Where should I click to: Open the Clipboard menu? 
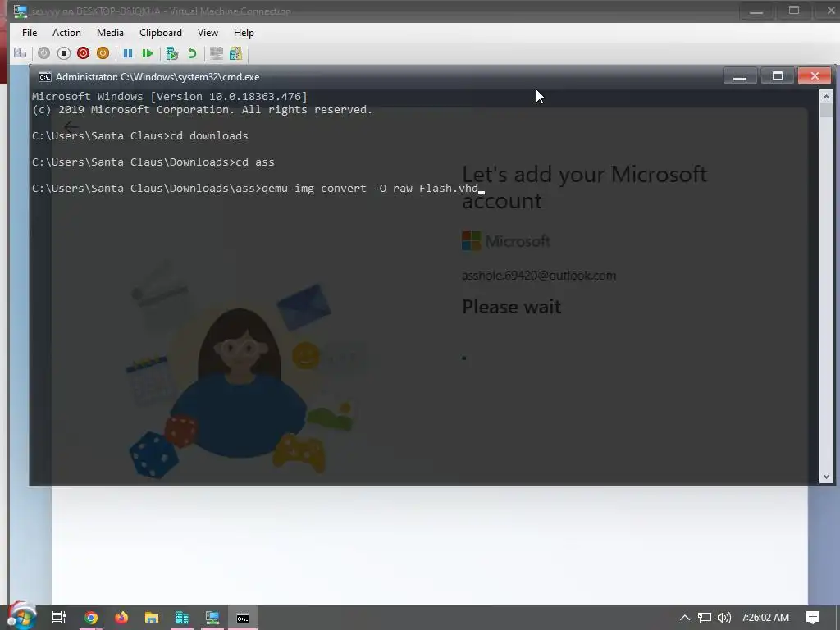coord(161,33)
